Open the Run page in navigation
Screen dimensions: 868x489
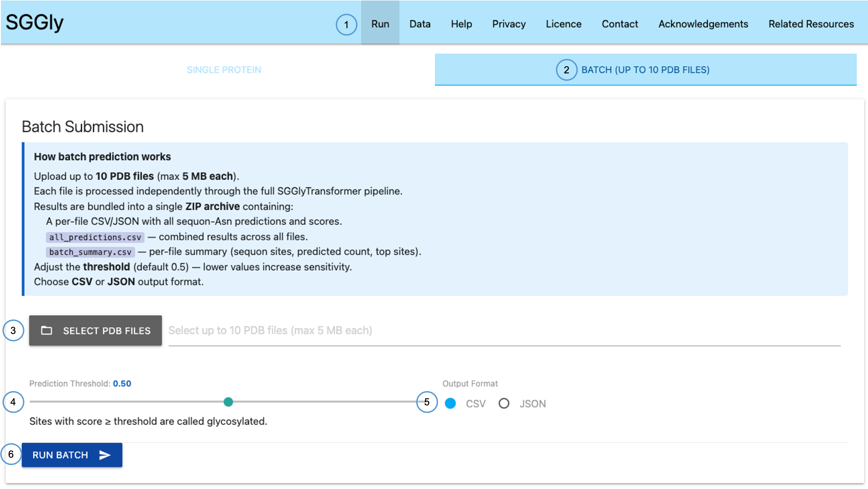(380, 24)
